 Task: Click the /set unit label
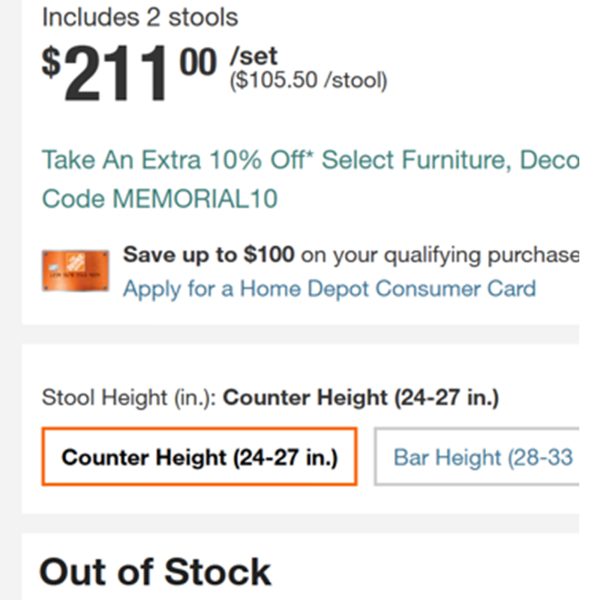(253, 56)
